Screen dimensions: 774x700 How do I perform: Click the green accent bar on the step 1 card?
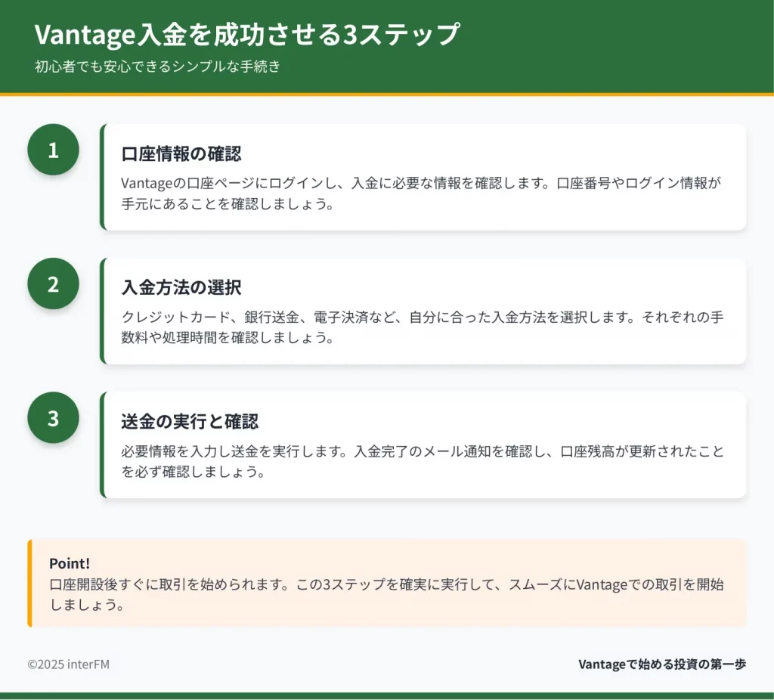(102, 177)
